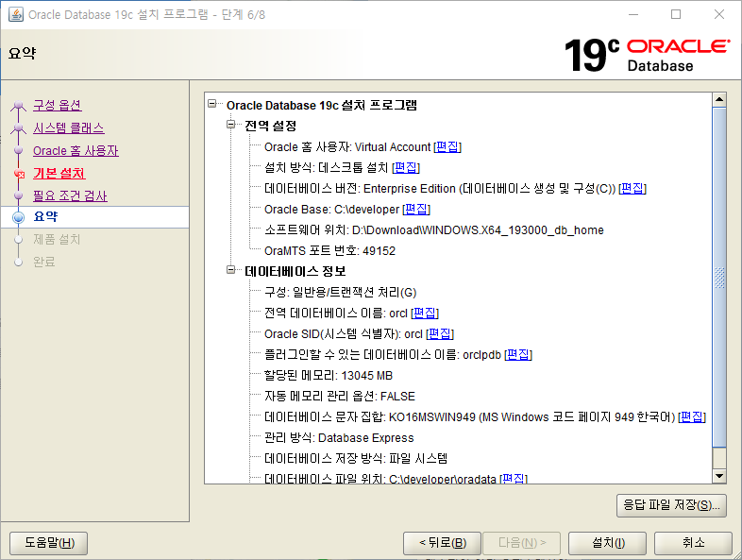
Task: Start installation with 설치(I) button
Action: click(x=607, y=542)
